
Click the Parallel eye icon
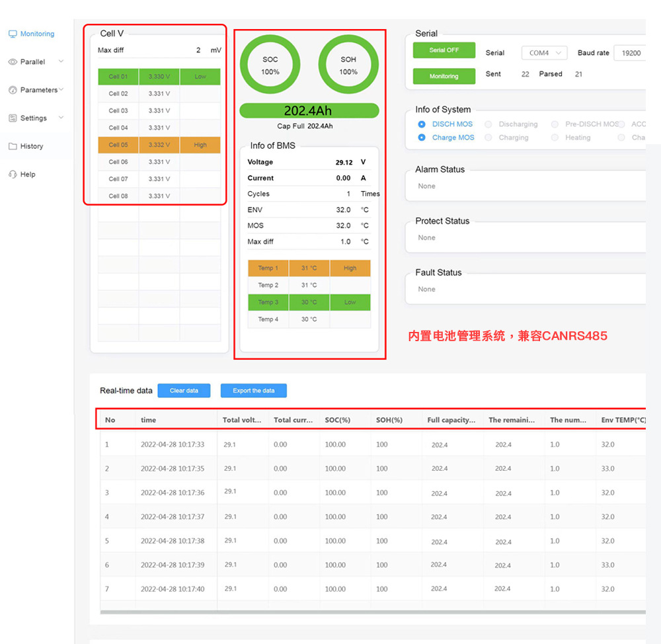pos(13,62)
